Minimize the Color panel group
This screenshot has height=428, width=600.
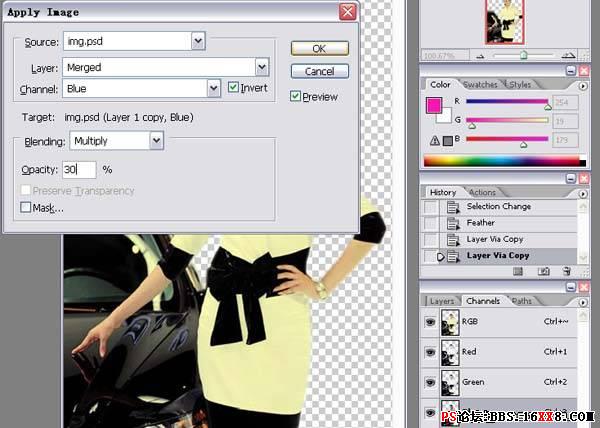pyautogui.click(x=571, y=70)
